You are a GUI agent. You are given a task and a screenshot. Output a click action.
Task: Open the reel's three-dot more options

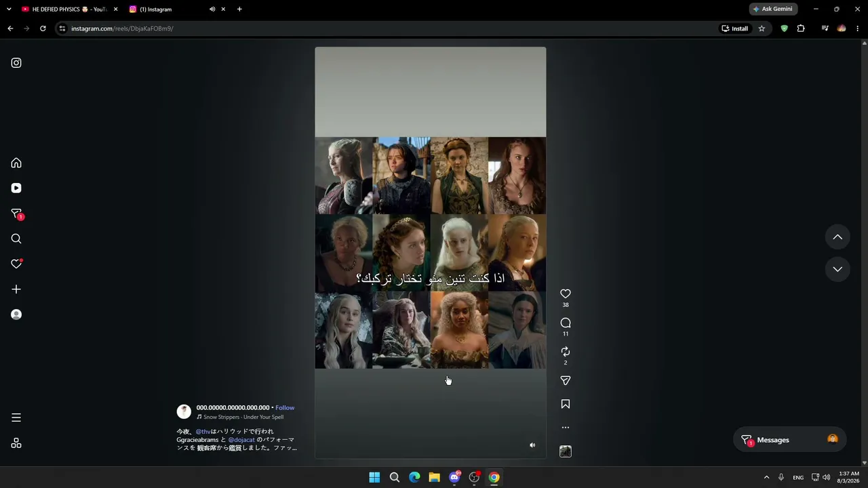[x=566, y=428]
